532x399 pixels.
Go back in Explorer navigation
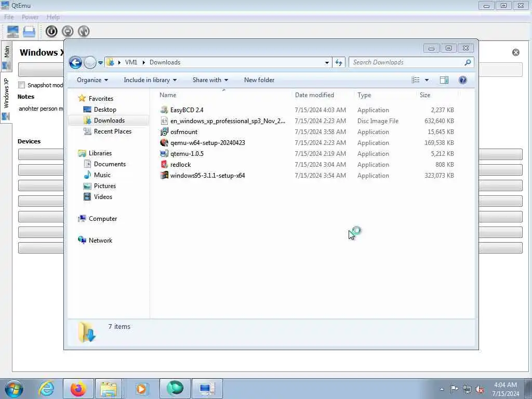(x=75, y=62)
